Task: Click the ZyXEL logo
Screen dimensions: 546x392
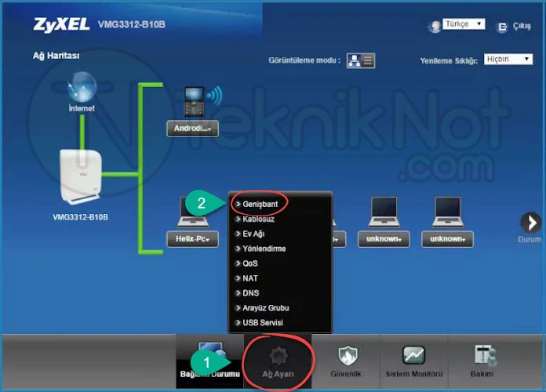Action: (61, 25)
